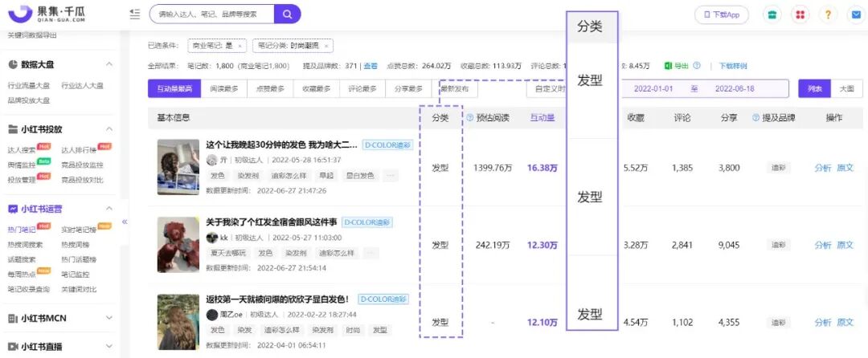Expand the 小红书直播 sidebar section
Viewport: 868px width, 358px height.
pos(109,347)
